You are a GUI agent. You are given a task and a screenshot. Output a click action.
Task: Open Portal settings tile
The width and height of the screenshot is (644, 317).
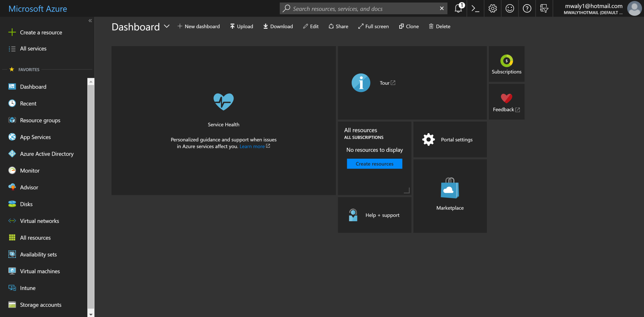(450, 140)
